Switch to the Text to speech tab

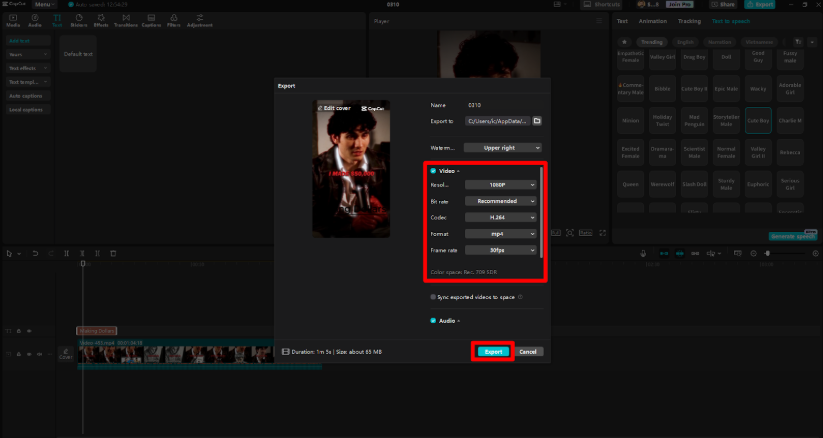pyautogui.click(x=731, y=21)
